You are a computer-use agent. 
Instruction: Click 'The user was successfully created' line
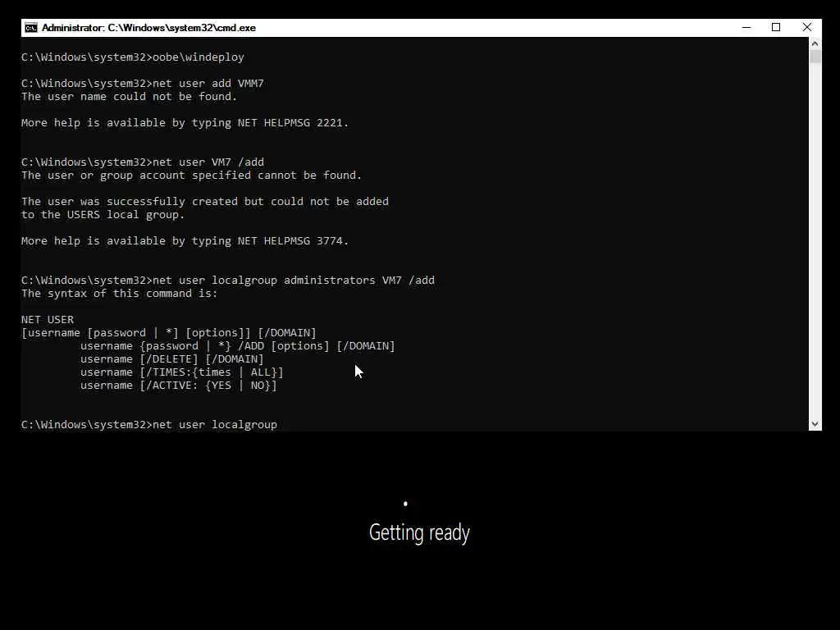coord(204,202)
